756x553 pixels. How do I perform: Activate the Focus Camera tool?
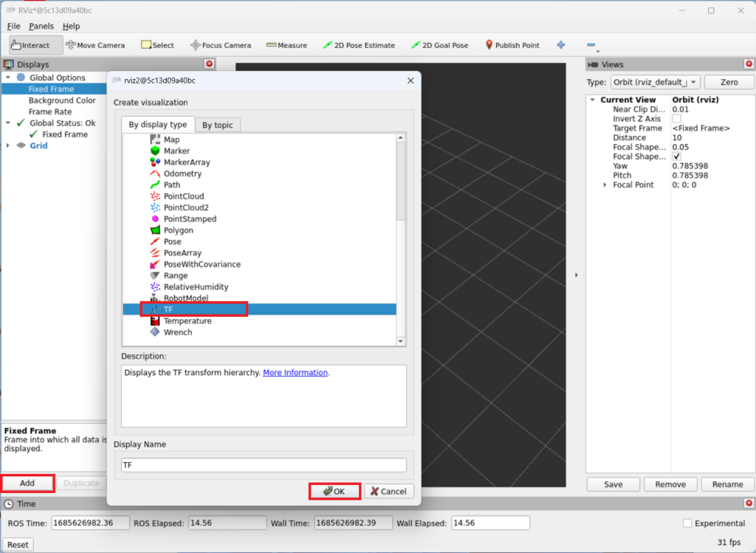221,45
